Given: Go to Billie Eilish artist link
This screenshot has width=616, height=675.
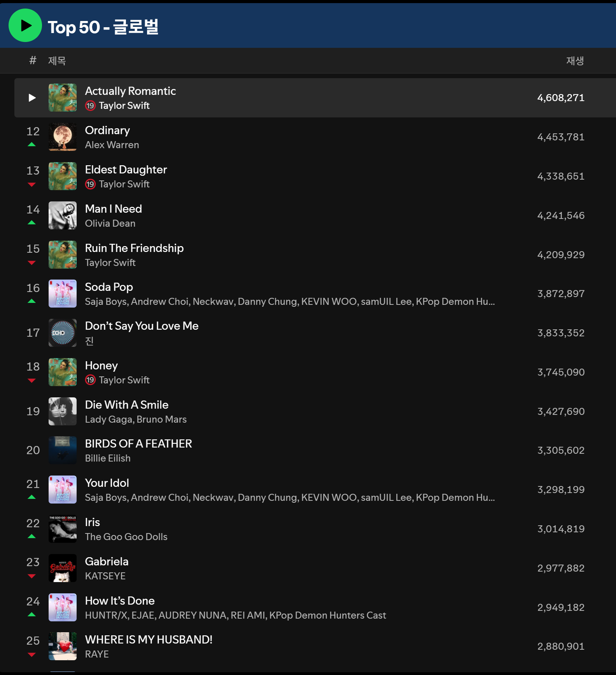Looking at the screenshot, I should pyautogui.click(x=108, y=458).
